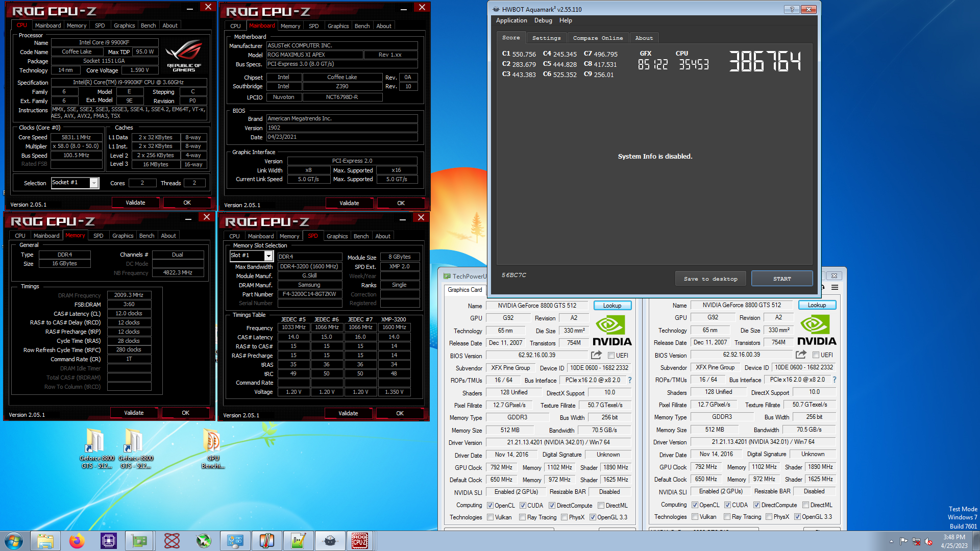Click START in HWBOT Aquamark
This screenshot has height=551, width=980.
click(x=782, y=279)
